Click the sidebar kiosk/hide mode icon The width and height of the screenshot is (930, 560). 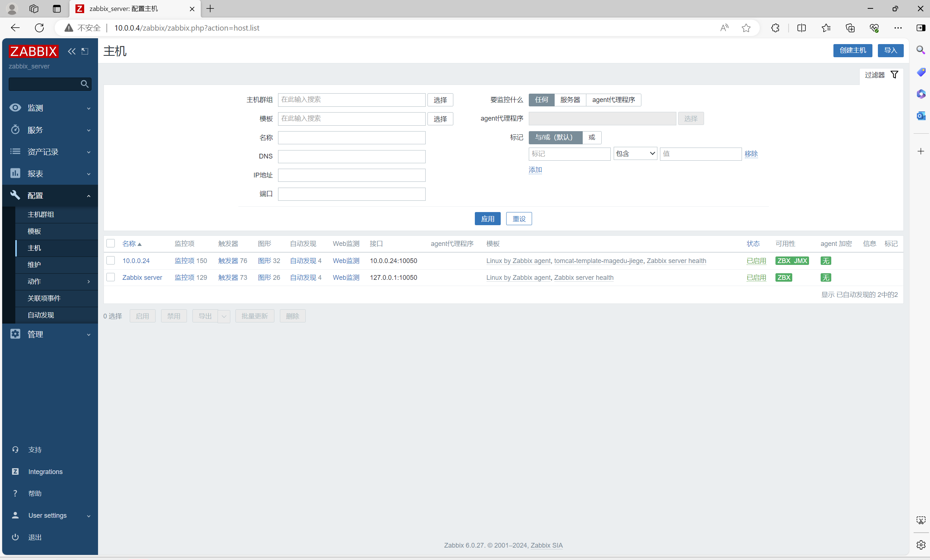pyautogui.click(x=85, y=51)
